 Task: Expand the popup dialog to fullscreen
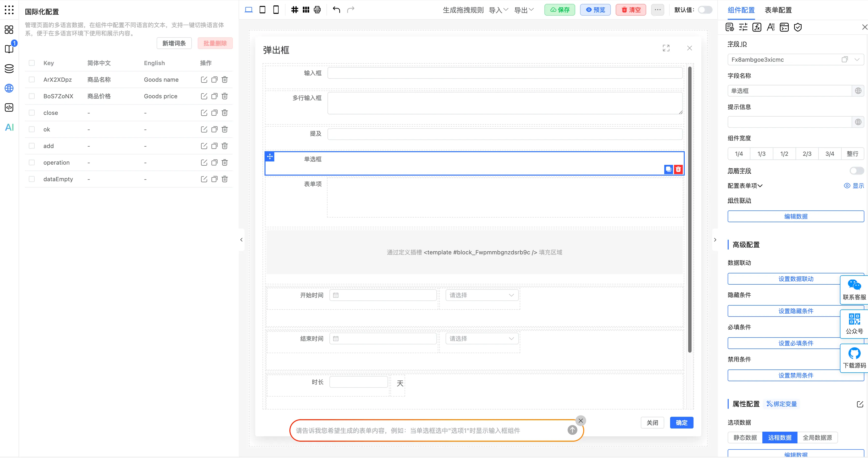[x=666, y=48]
